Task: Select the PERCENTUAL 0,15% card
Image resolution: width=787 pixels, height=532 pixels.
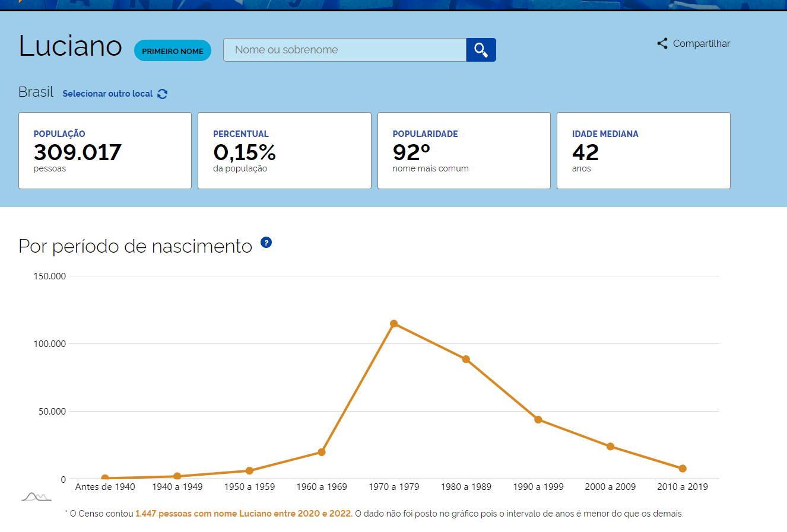Action: 284,151
